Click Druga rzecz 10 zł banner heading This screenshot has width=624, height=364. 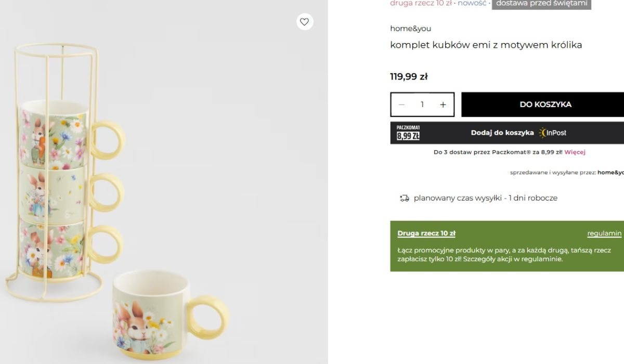click(426, 233)
